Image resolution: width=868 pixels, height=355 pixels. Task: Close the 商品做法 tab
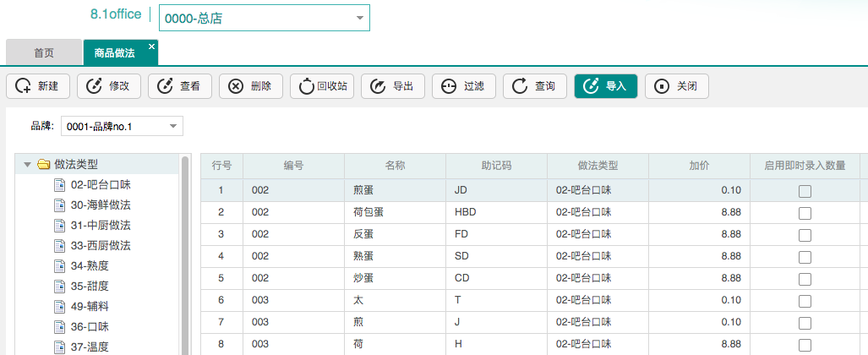(x=151, y=46)
